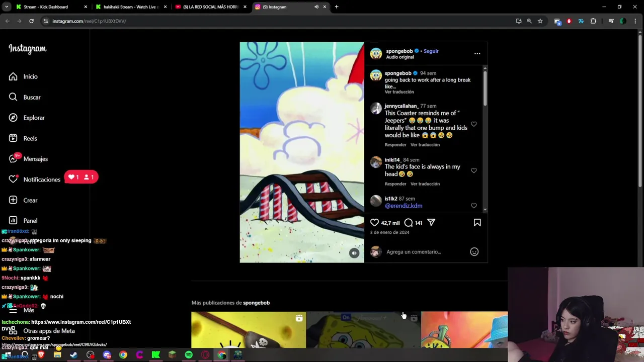Open the zoom magnifier in the address bar

coord(529,21)
